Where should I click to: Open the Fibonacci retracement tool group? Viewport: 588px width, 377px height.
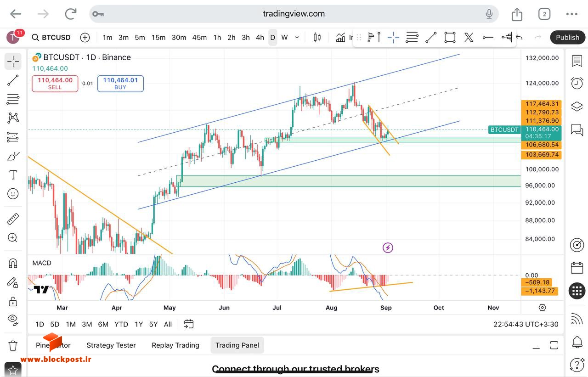pos(13,99)
